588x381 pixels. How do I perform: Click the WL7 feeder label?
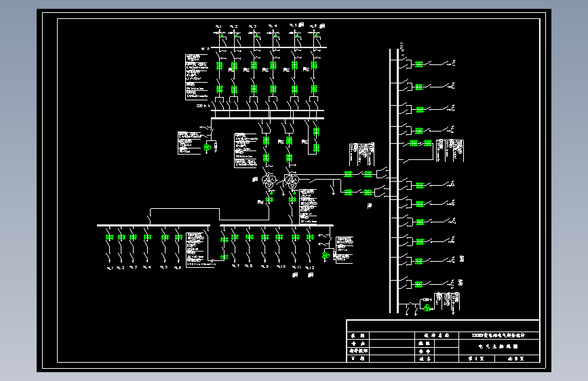click(x=235, y=266)
